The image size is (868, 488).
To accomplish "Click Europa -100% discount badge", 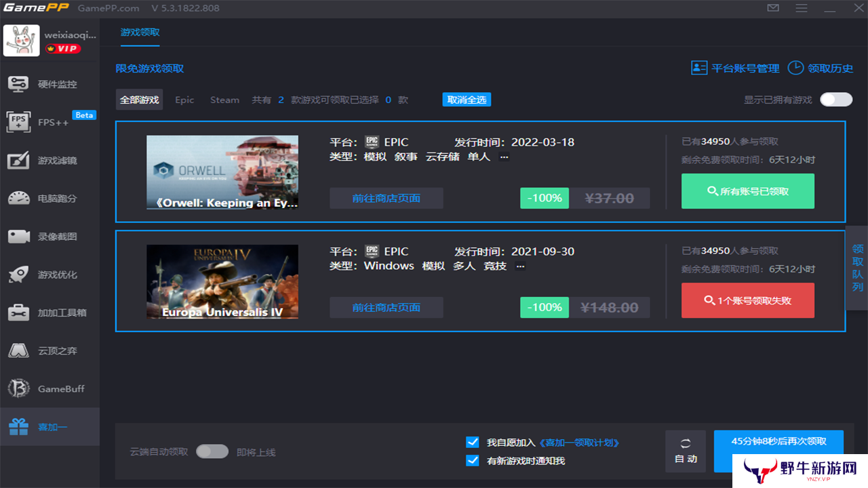I will (545, 307).
